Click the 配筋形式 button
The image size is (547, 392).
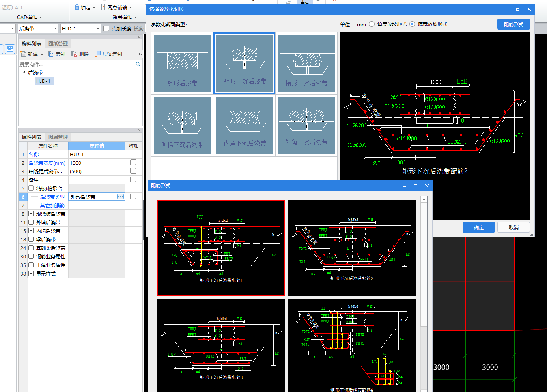click(514, 24)
